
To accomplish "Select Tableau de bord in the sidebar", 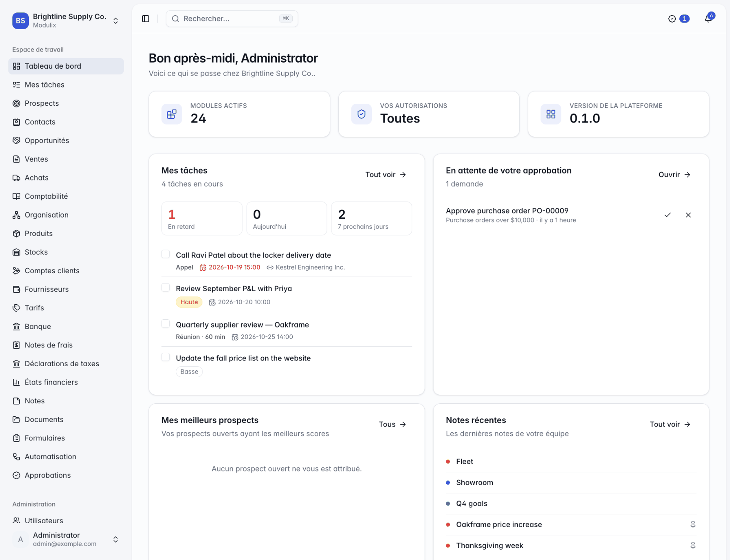I will pos(66,66).
